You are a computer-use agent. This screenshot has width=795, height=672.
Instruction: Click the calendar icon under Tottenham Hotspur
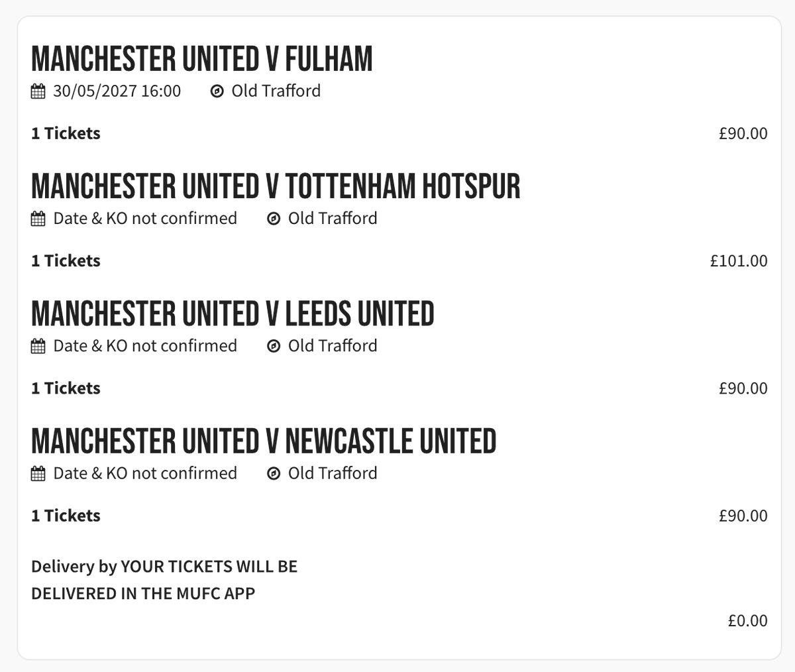click(x=38, y=218)
